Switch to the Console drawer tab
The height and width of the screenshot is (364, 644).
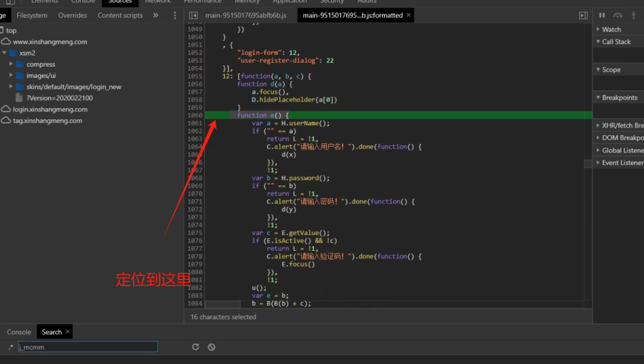click(x=19, y=332)
